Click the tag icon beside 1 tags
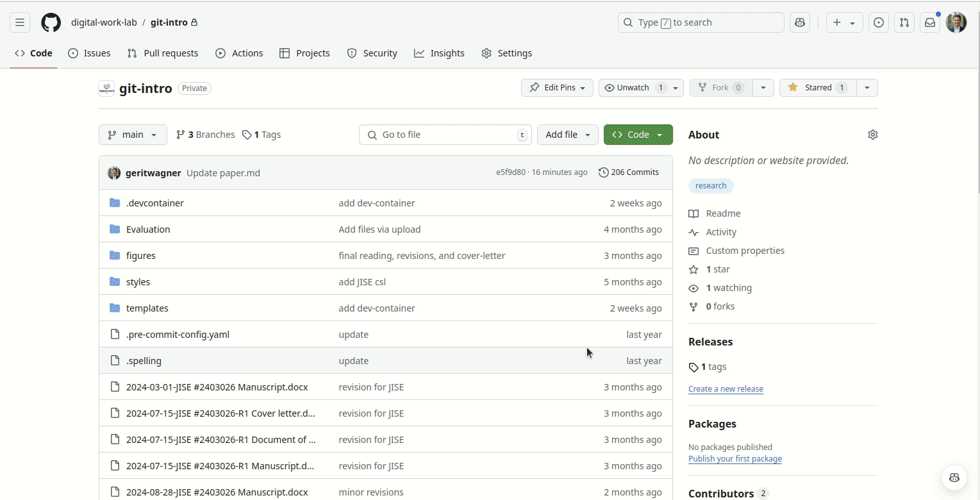Screen dimensions: 980x500 point(693,367)
